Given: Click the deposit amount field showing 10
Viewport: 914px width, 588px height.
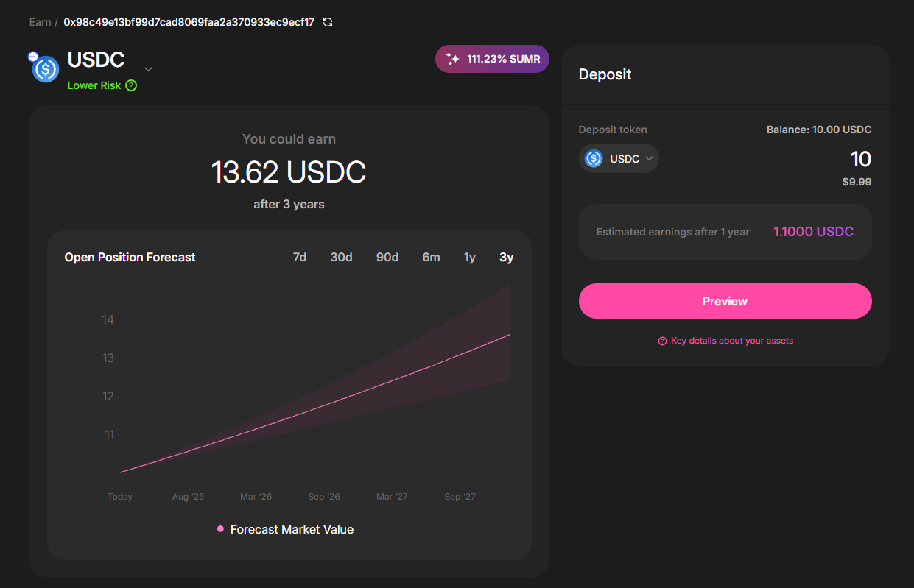Looking at the screenshot, I should coord(860,159).
